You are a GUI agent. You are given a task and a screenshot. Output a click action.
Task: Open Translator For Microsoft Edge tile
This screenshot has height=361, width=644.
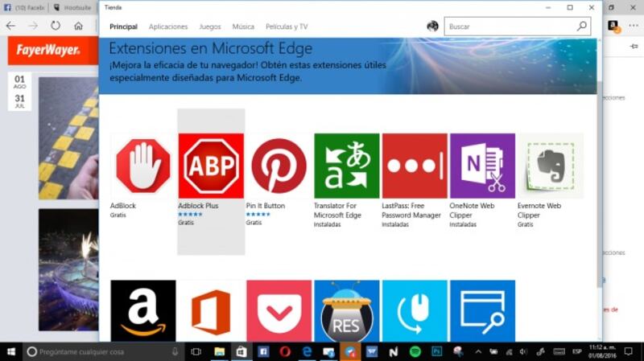346,166
